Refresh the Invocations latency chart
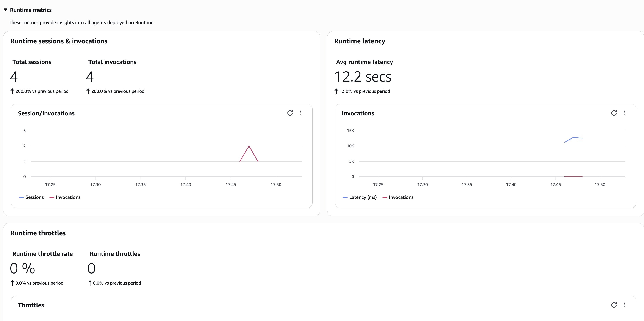The width and height of the screenshot is (644, 321). click(x=614, y=113)
